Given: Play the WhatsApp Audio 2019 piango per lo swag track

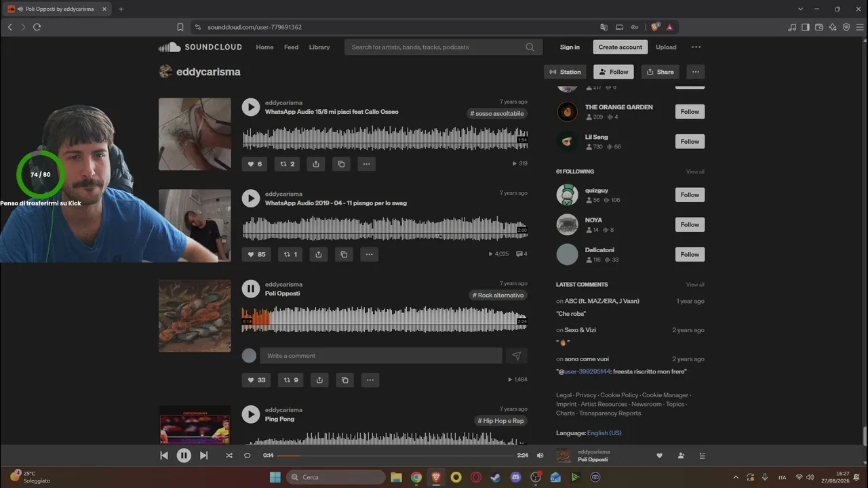Looking at the screenshot, I should (x=251, y=198).
